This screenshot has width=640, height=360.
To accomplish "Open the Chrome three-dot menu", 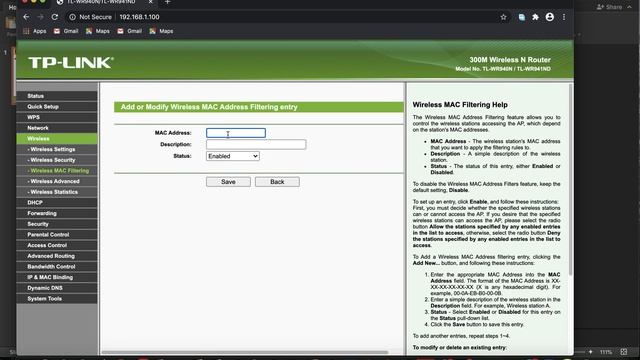I will pyautogui.click(x=564, y=17).
